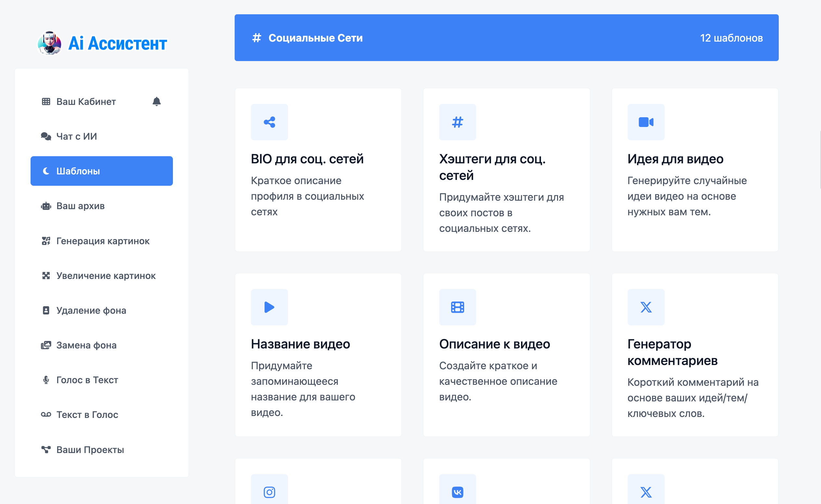Click the video camera icon on Идея card
The width and height of the screenshot is (821, 504).
tap(646, 122)
